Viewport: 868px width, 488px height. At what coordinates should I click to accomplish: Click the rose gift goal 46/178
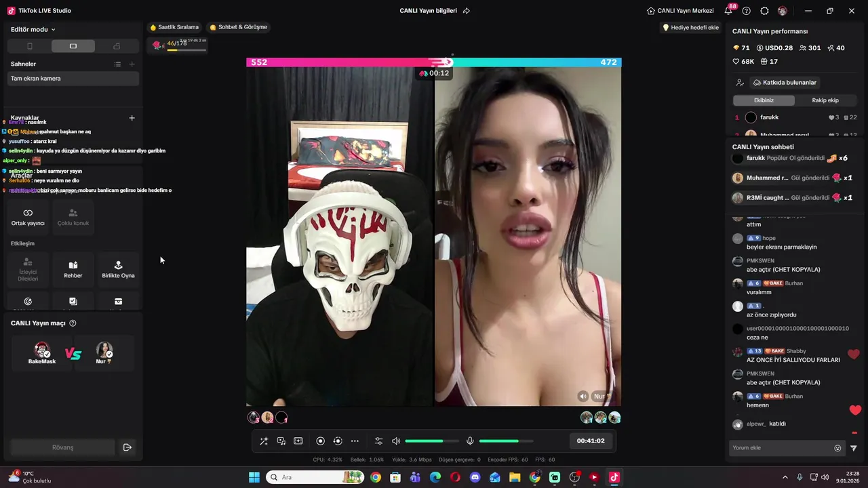point(178,45)
